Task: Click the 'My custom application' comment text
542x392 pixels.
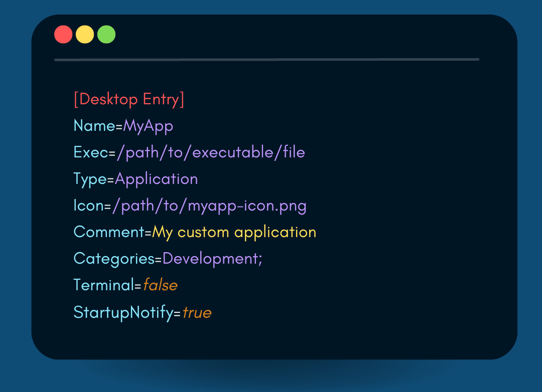Action: point(234,233)
